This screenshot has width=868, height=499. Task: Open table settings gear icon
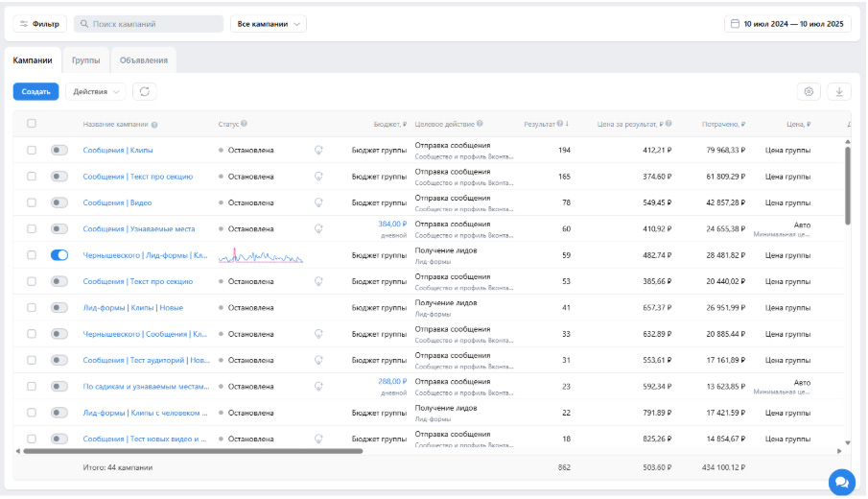coord(809,91)
